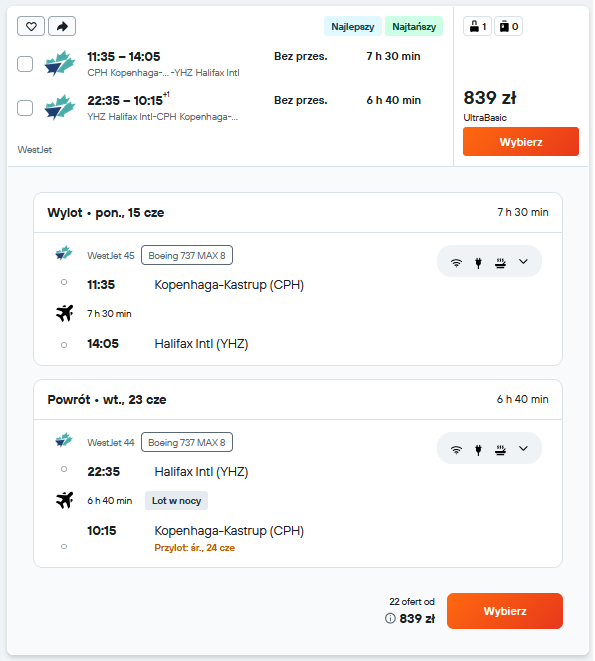Check the box for the 11:35 – 14:05 flight
This screenshot has width=595, height=661.
25,64
